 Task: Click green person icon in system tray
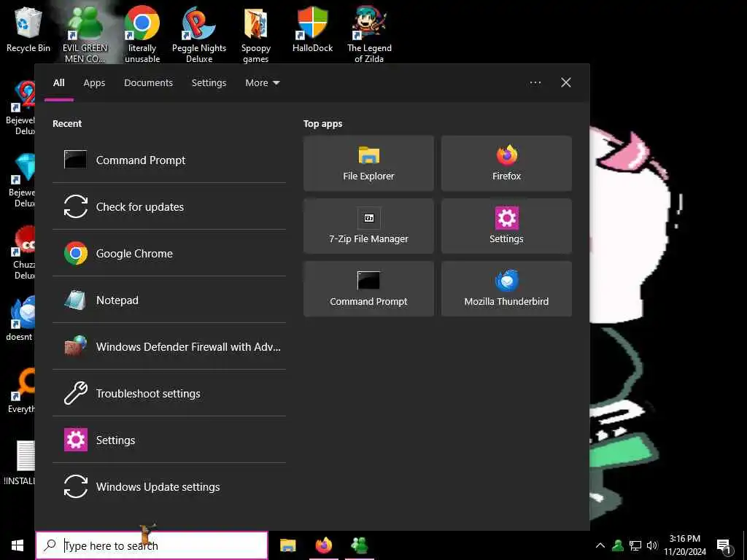tap(618, 545)
